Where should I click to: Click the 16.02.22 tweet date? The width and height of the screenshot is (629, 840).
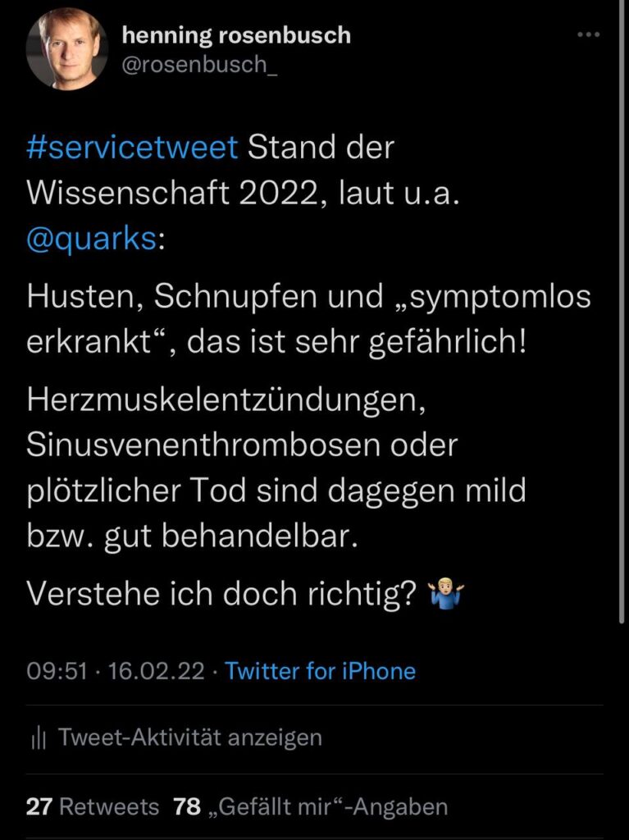[156, 672]
